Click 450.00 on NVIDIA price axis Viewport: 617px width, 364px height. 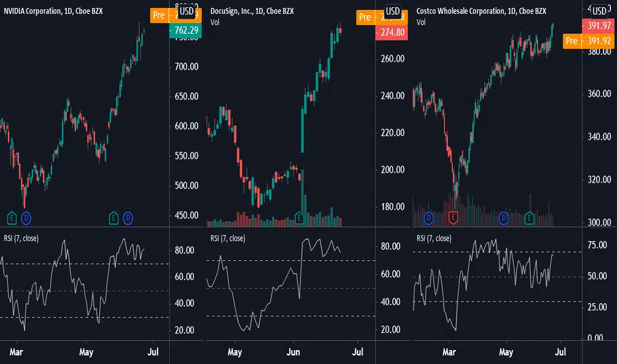(186, 215)
